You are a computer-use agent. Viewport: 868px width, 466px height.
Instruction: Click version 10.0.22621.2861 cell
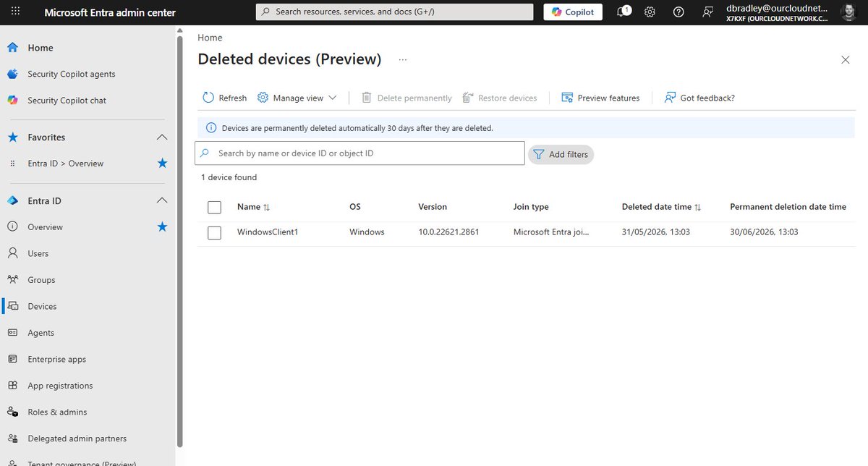click(x=448, y=232)
